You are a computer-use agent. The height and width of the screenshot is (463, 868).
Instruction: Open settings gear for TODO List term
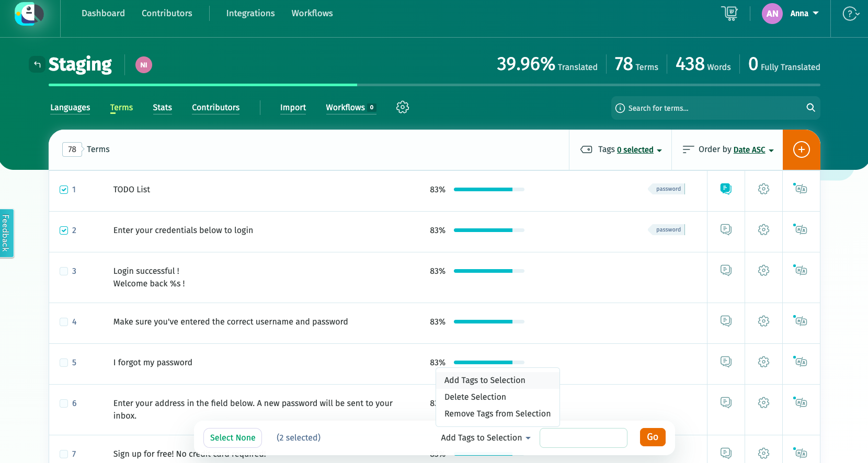point(763,189)
